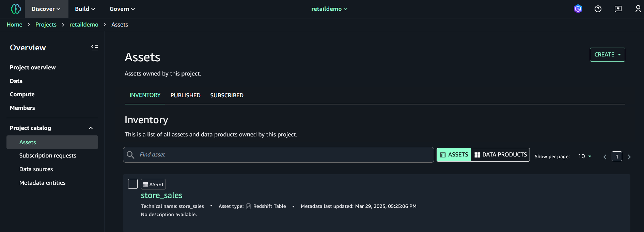Select Assets in Project catalog
This screenshot has width=644, height=232.
click(x=52, y=142)
